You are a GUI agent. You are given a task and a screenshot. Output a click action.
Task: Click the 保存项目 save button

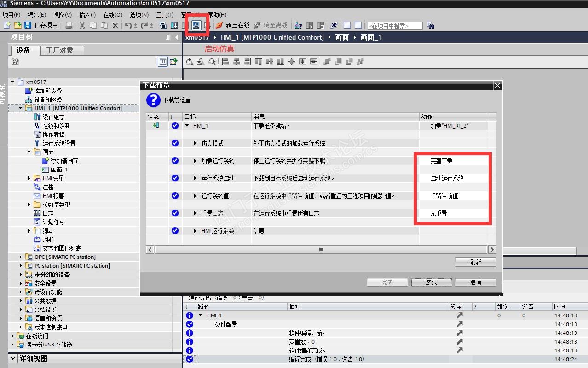click(x=41, y=25)
